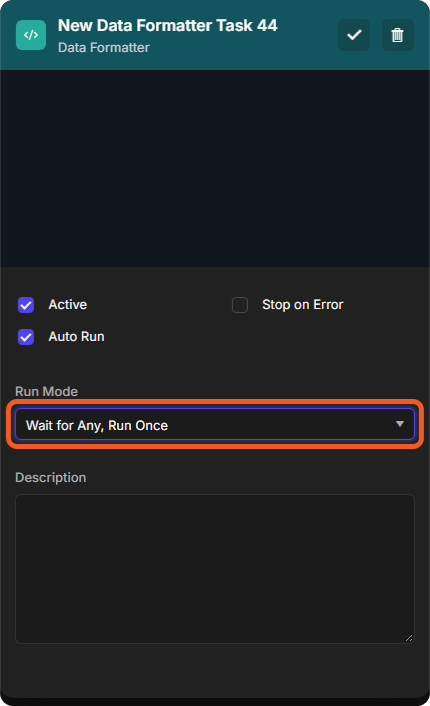Confirm task with the checkmark button

[354, 35]
